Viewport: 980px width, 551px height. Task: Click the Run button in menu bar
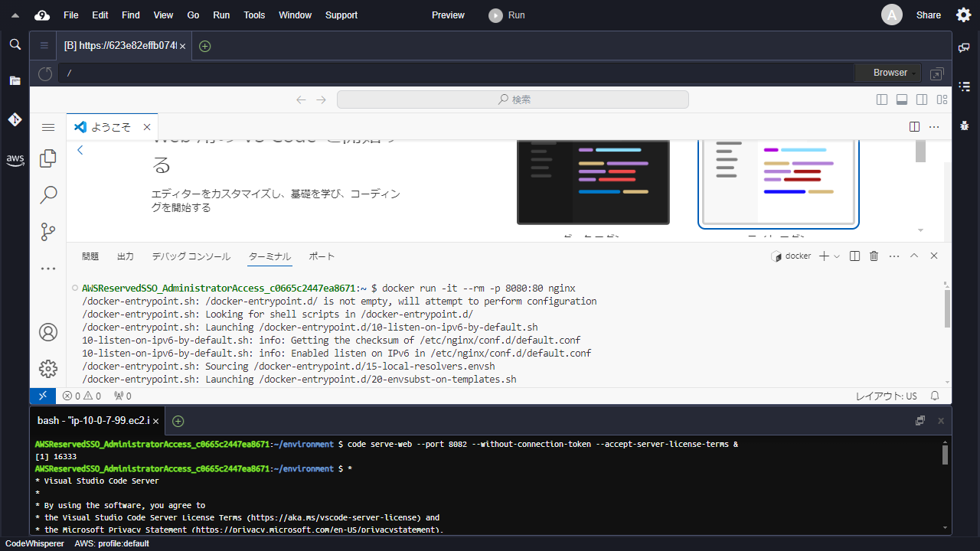[x=507, y=15]
